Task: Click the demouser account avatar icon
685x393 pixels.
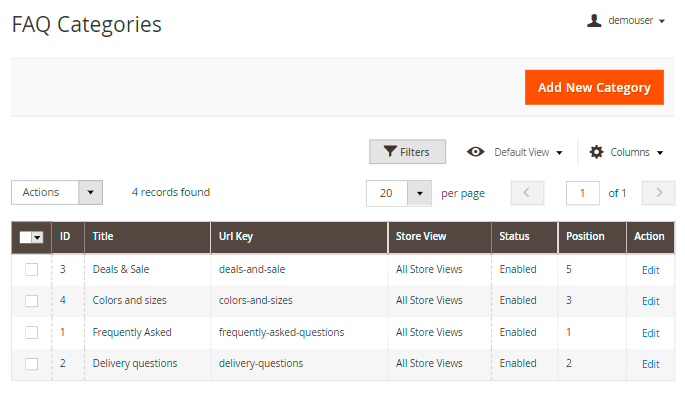Action: [594, 21]
